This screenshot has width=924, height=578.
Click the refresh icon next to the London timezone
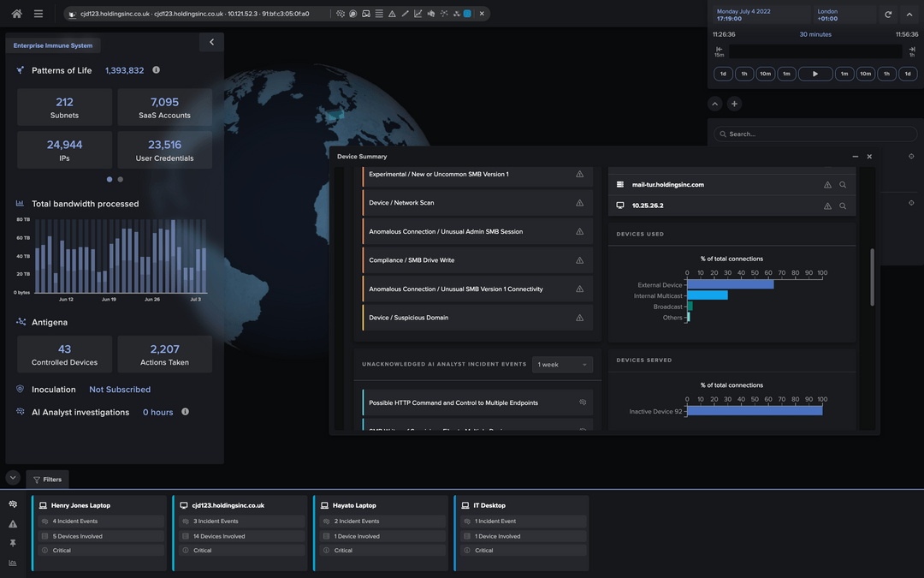888,14
